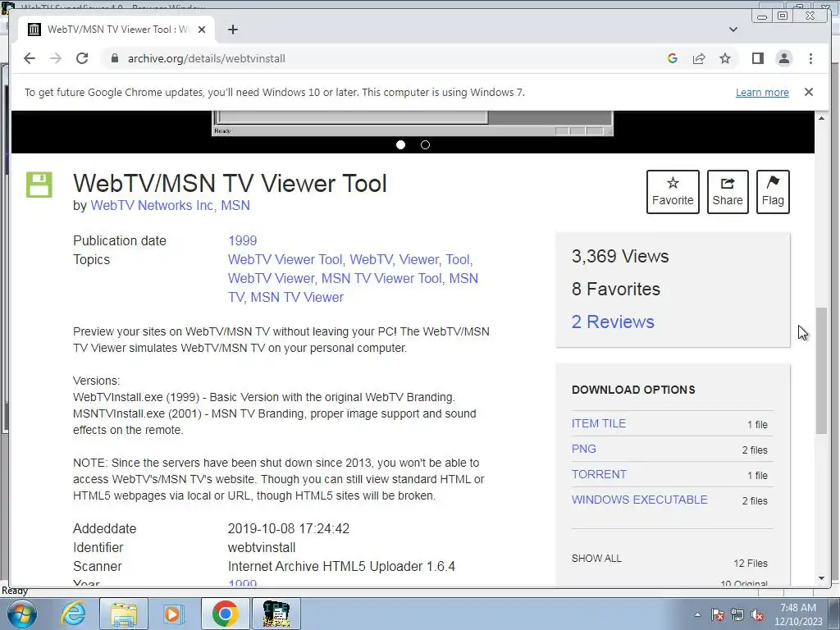
Task: Click the green software floppy icon
Action: coord(39,185)
